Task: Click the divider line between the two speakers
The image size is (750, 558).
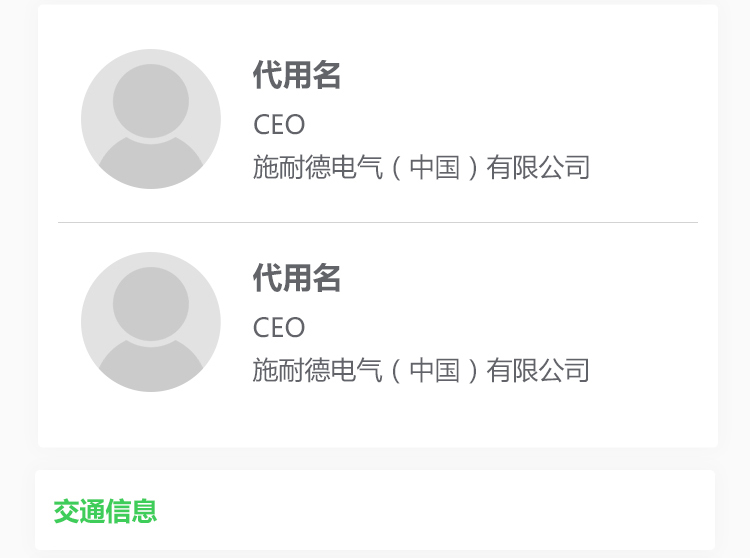Action: pyautogui.click(x=378, y=222)
